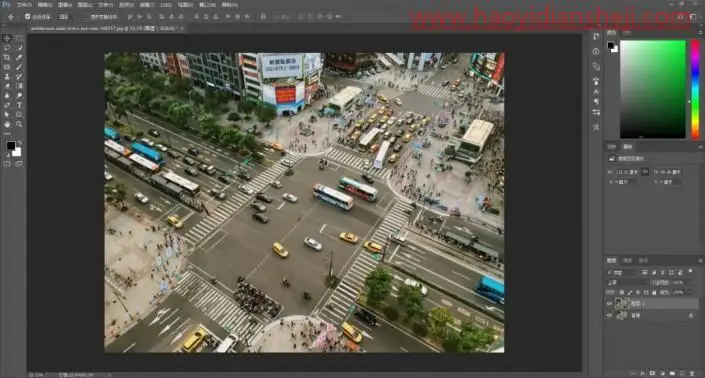Reset default foreground and background colors
705x378 pixels.
[x=7, y=155]
